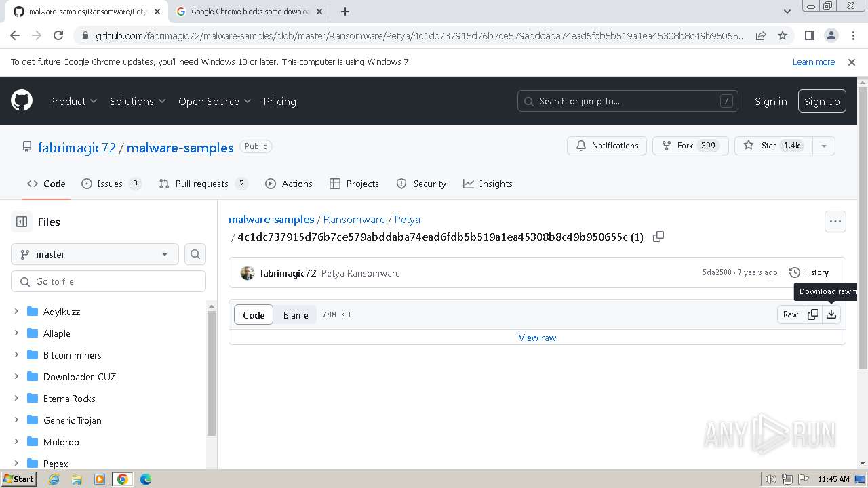Click the Sign up button
Viewport: 868px width, 488px height.
click(822, 101)
